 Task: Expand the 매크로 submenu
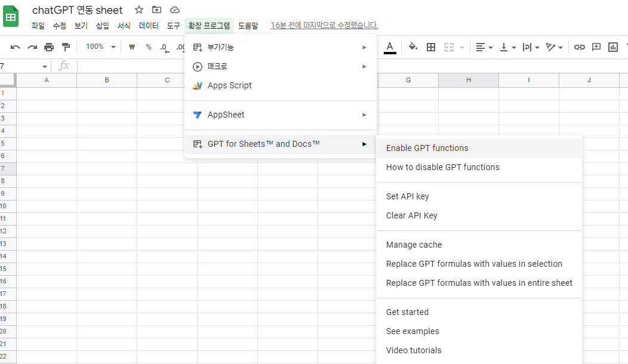coord(281,66)
